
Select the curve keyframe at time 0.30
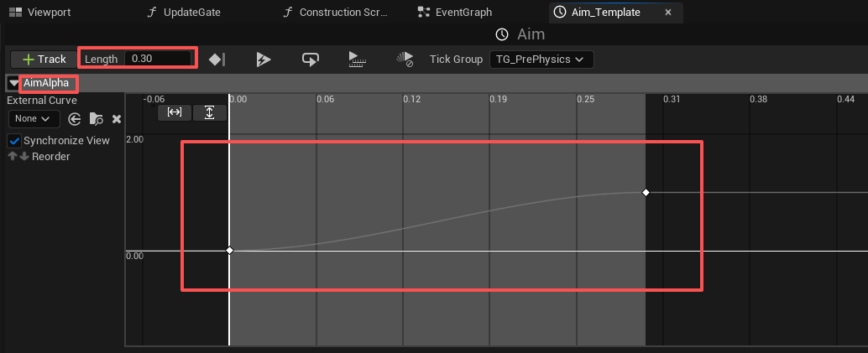pos(646,193)
